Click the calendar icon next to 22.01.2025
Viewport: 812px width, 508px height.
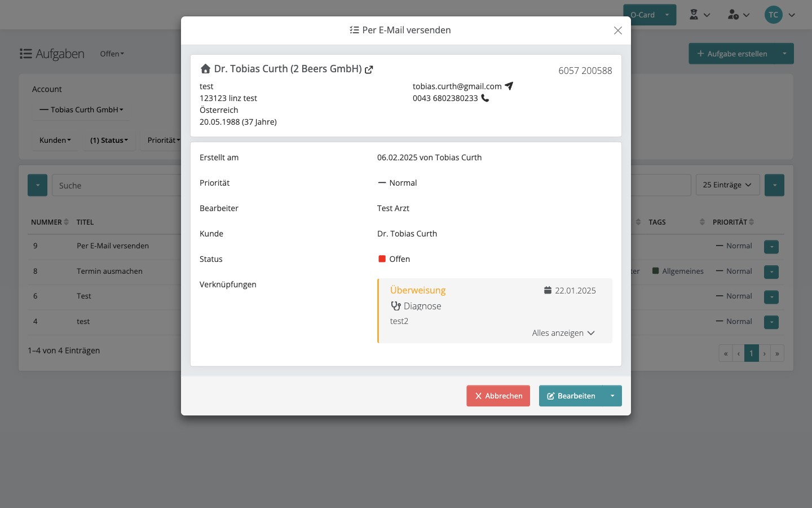[548, 290]
